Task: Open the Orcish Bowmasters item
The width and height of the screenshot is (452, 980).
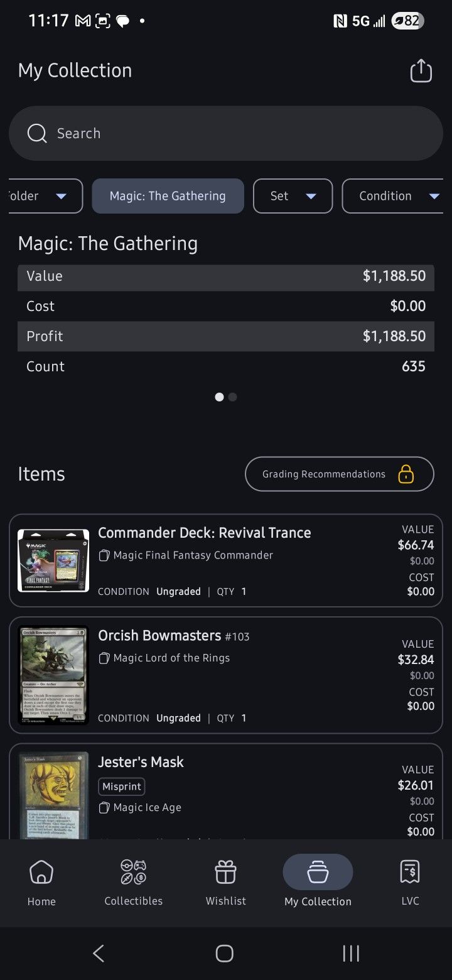Action: point(226,675)
